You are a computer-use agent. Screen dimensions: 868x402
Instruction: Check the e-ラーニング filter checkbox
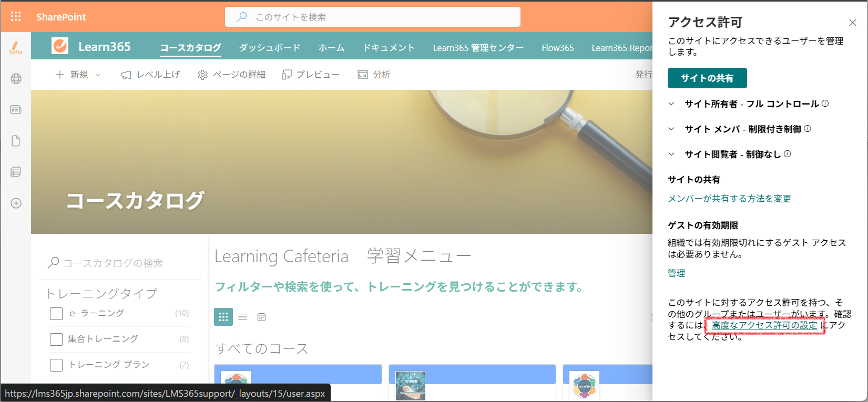[x=56, y=314]
